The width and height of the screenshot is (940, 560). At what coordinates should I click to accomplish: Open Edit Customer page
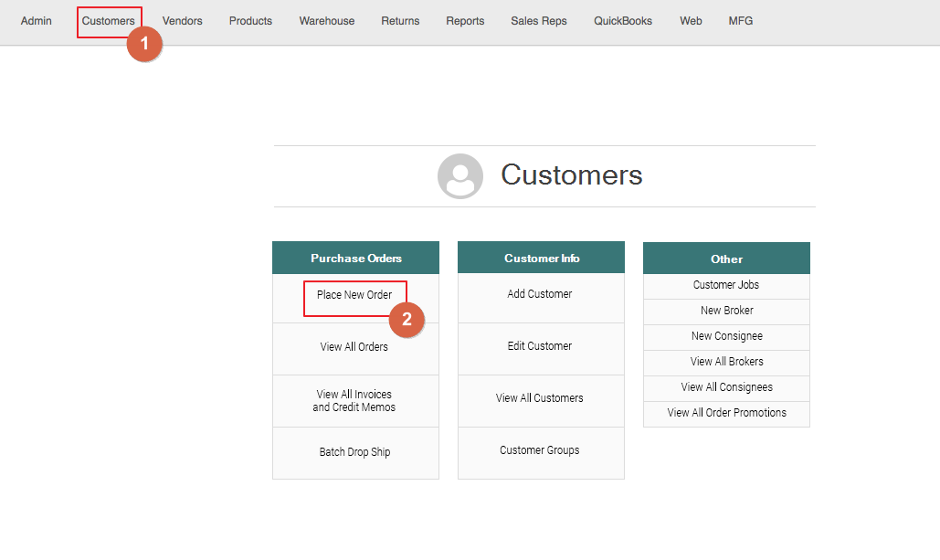point(540,346)
